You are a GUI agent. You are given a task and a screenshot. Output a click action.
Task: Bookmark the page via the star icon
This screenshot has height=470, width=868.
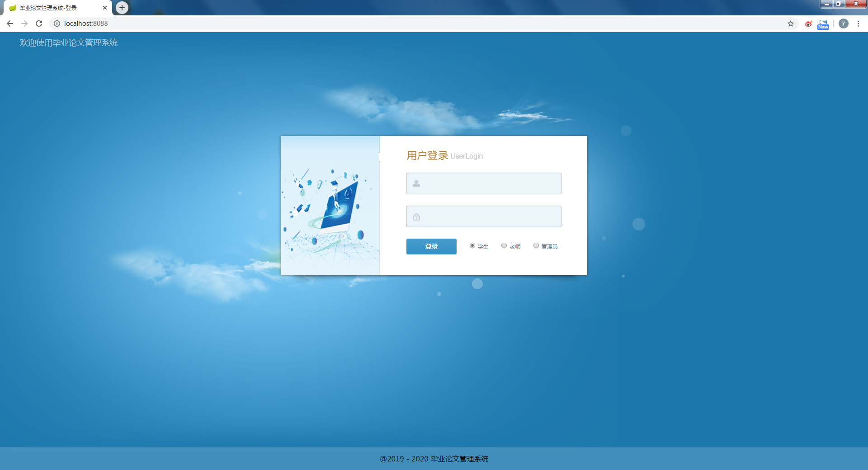click(790, 23)
